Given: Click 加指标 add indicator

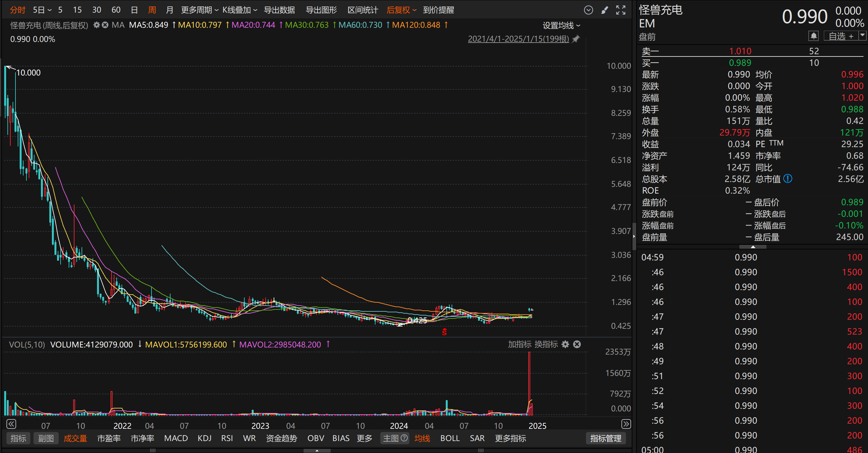Looking at the screenshot, I should 520,344.
